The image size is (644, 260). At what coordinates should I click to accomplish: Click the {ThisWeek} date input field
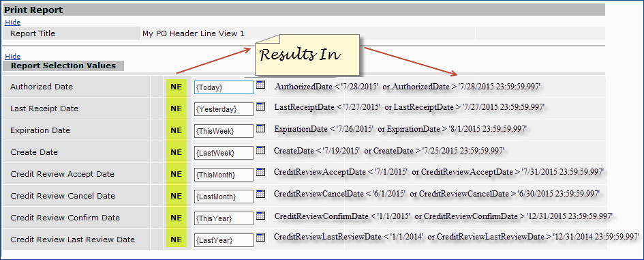point(224,131)
